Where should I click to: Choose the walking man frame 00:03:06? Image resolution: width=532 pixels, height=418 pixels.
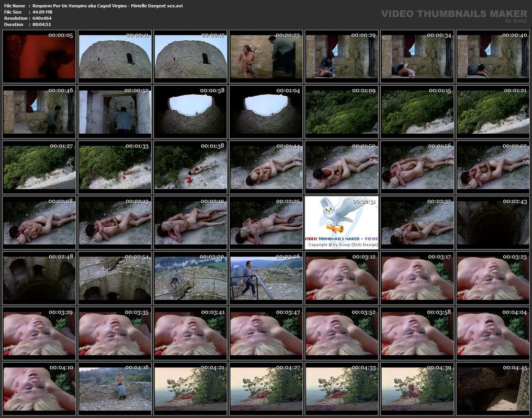[x=266, y=278]
